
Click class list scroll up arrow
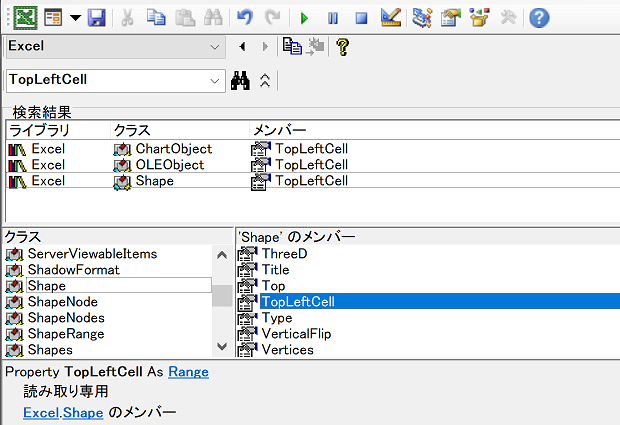(x=222, y=255)
